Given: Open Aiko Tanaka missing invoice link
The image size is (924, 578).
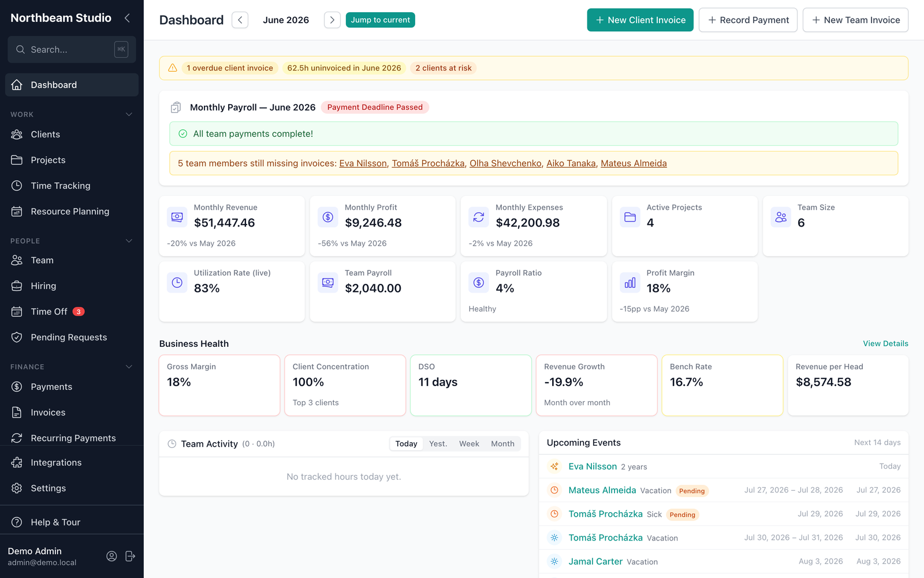Looking at the screenshot, I should point(571,164).
